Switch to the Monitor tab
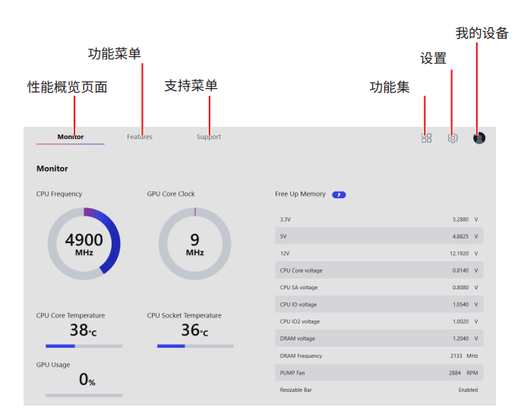Viewport: 521px width, 420px height. click(71, 137)
